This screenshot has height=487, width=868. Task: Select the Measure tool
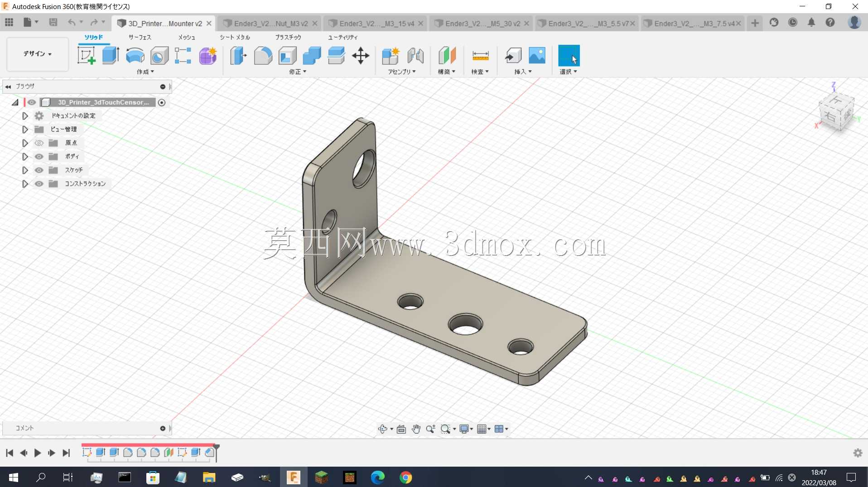480,56
